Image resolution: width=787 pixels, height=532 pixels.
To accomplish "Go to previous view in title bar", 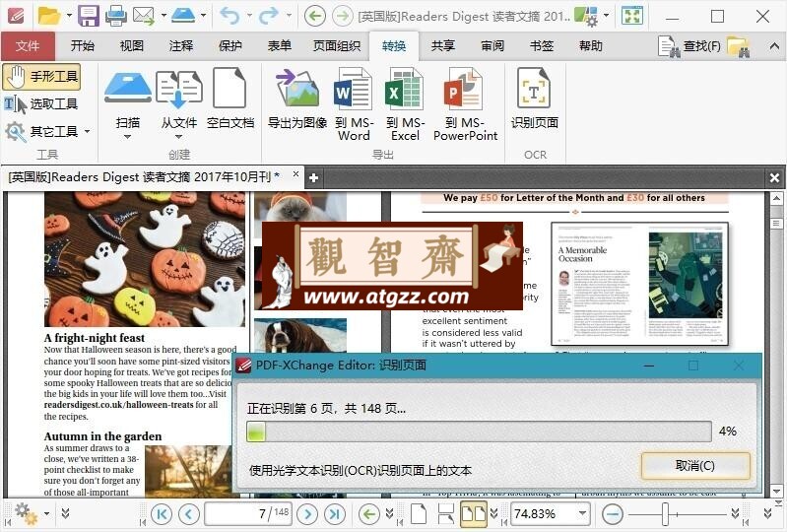I will (314, 16).
